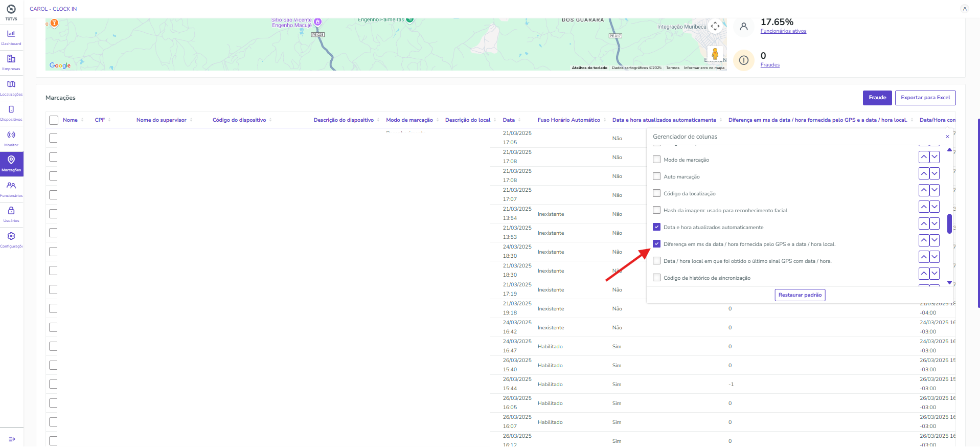Open the Funcionários ativos link
The height and width of the screenshot is (448, 980).
(783, 31)
